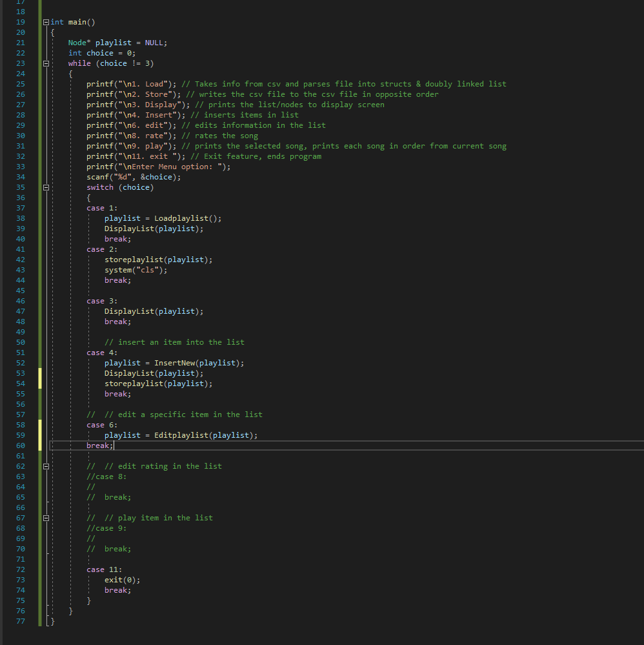This screenshot has width=644, height=645.
Task: Click the green change bar next to playlist declaration
Action: [x=40, y=42]
